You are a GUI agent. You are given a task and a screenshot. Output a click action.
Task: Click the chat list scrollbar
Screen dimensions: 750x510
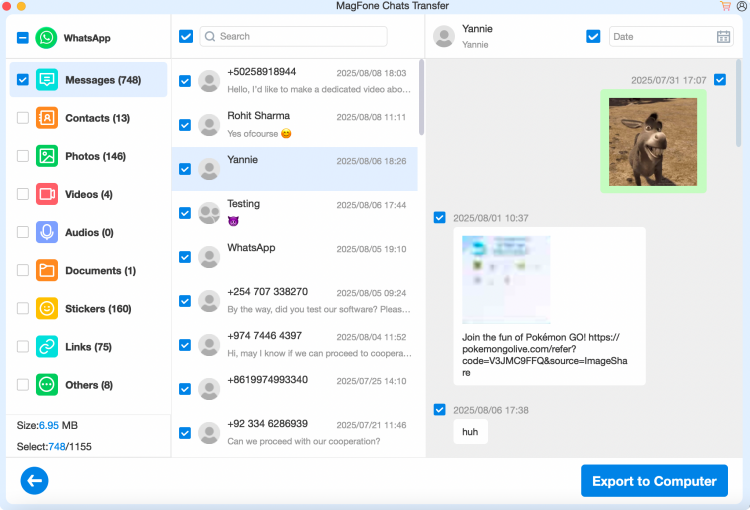pyautogui.click(x=421, y=98)
